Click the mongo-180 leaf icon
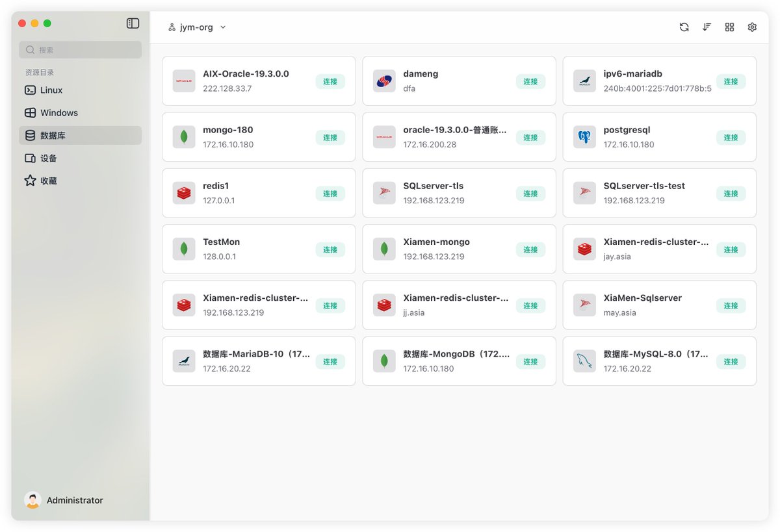The width and height of the screenshot is (780, 532). (184, 137)
